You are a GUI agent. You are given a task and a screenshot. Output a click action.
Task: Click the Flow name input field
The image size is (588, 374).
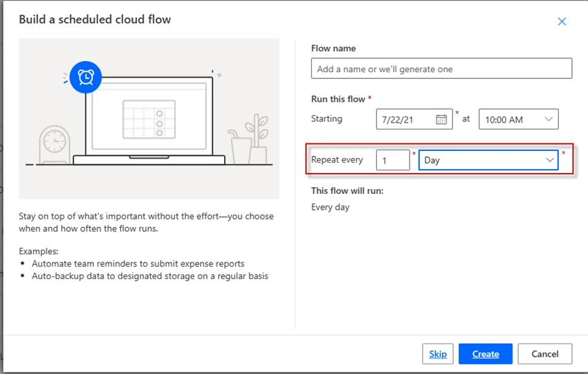pos(441,69)
